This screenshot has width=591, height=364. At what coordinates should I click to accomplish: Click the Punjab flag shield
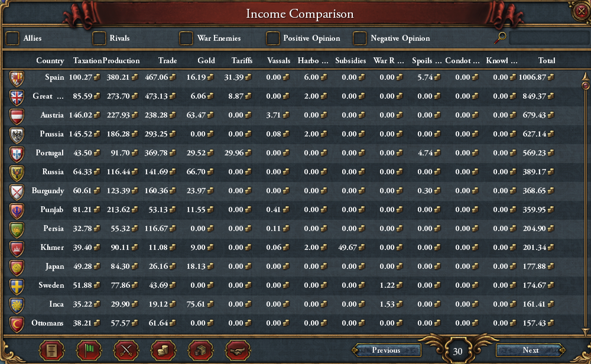[17, 210]
